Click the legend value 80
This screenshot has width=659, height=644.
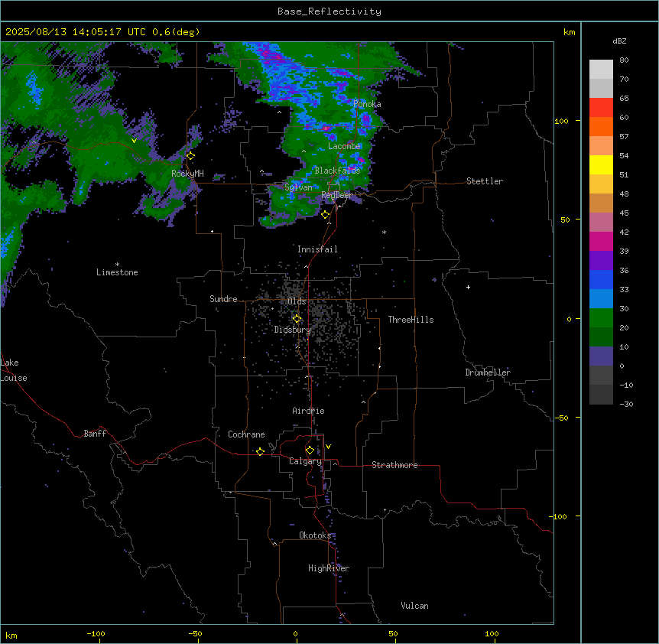coord(624,60)
